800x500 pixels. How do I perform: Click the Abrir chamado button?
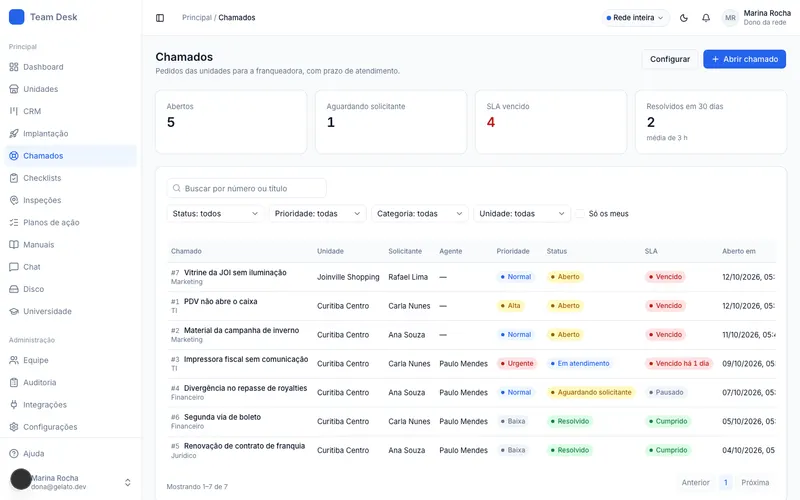[744, 59]
